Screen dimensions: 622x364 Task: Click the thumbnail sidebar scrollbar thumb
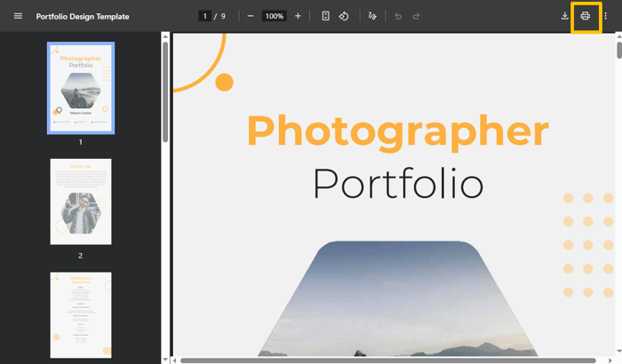[x=165, y=91]
